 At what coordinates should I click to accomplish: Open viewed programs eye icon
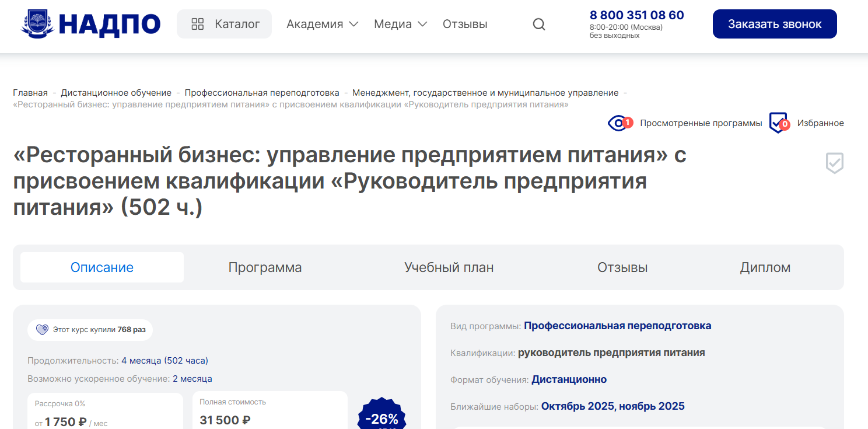[x=618, y=123]
